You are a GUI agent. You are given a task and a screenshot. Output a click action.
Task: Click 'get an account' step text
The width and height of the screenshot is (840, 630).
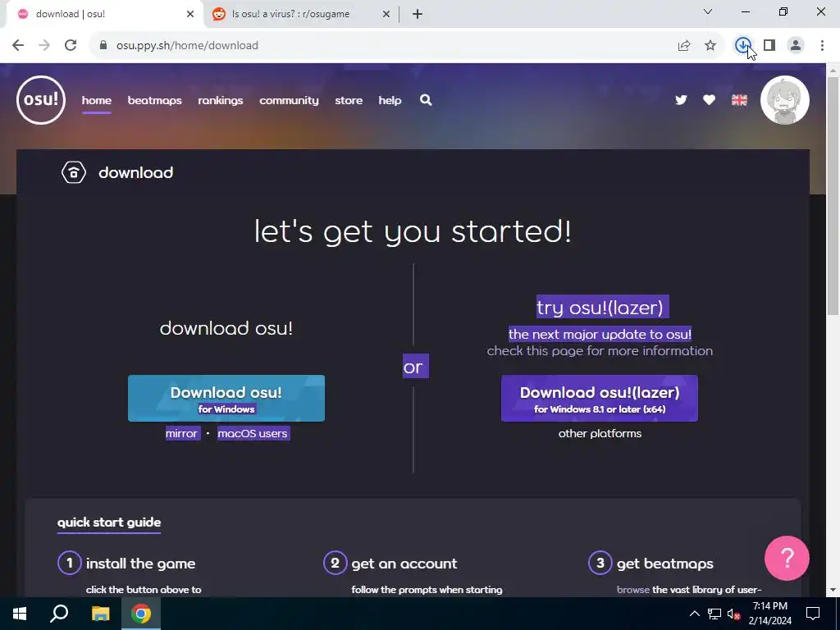coord(404,564)
